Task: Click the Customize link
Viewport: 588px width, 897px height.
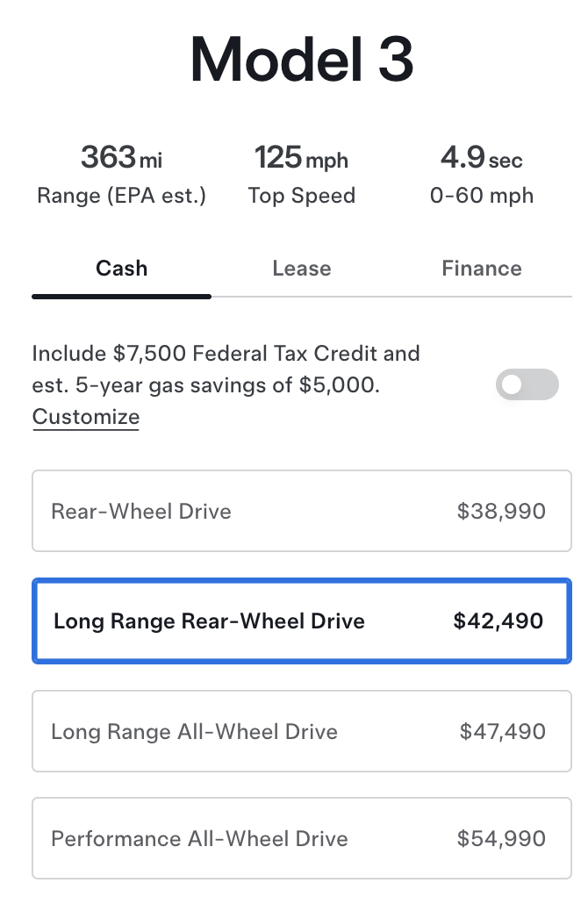Action: click(x=86, y=416)
